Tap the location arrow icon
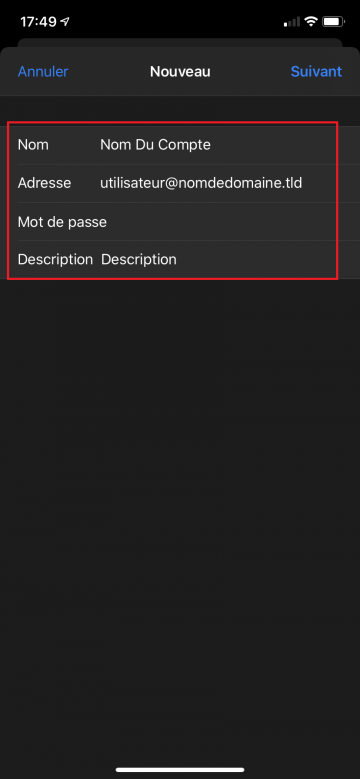Screen dimensions: 360x779 (65, 22)
